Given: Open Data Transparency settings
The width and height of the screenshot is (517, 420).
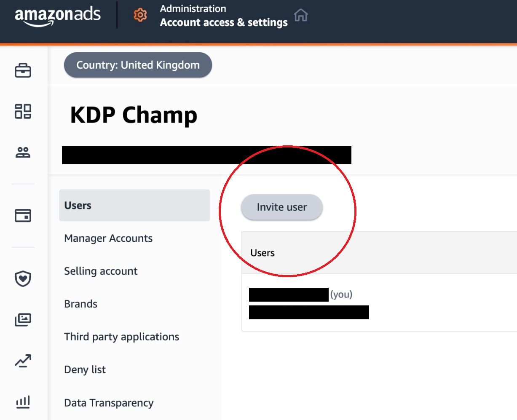Looking at the screenshot, I should 109,403.
